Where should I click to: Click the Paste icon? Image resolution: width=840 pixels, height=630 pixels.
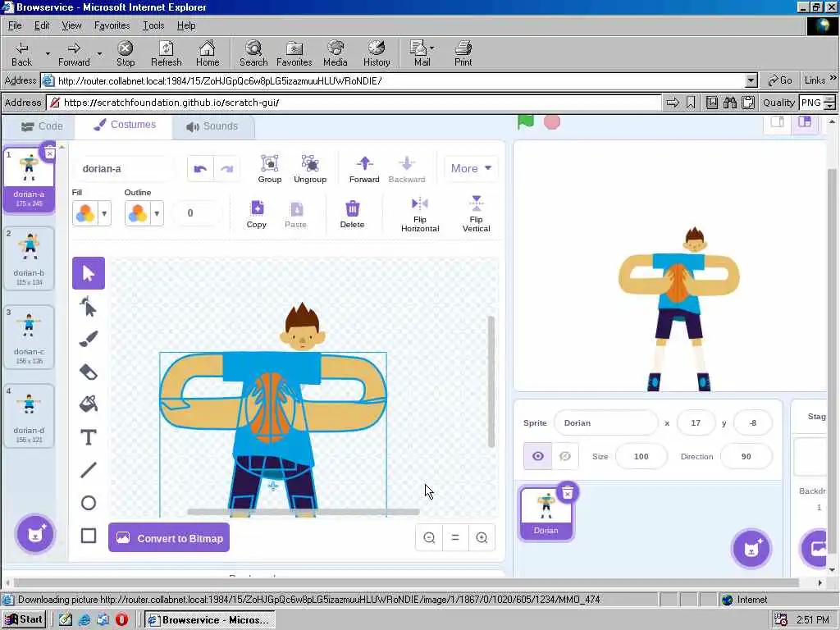coord(295,214)
